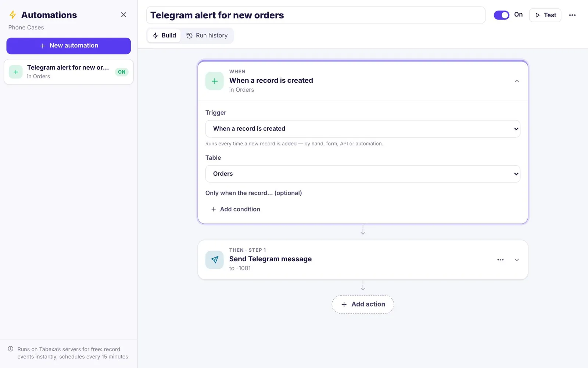The width and height of the screenshot is (588, 368).
Task: Run a Test of the automation
Action: point(545,15)
